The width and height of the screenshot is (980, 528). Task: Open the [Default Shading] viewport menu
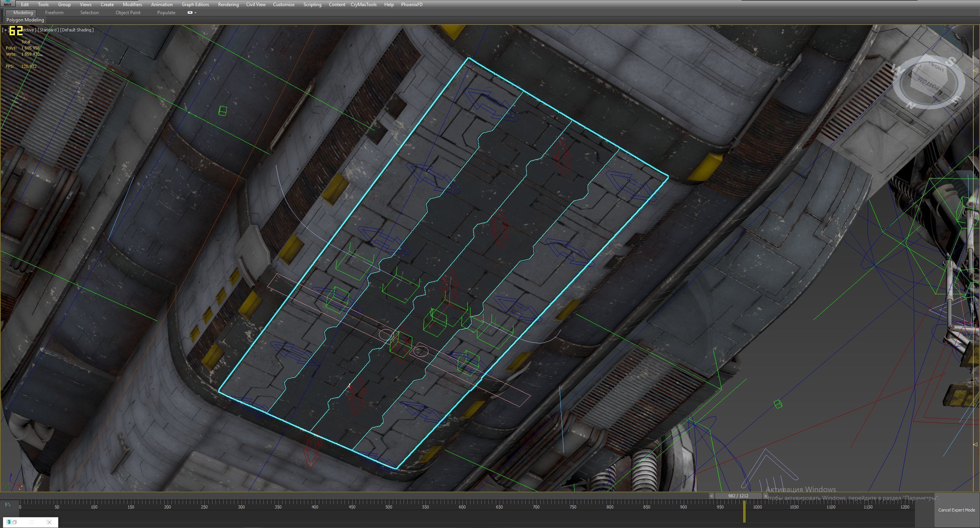pyautogui.click(x=77, y=30)
